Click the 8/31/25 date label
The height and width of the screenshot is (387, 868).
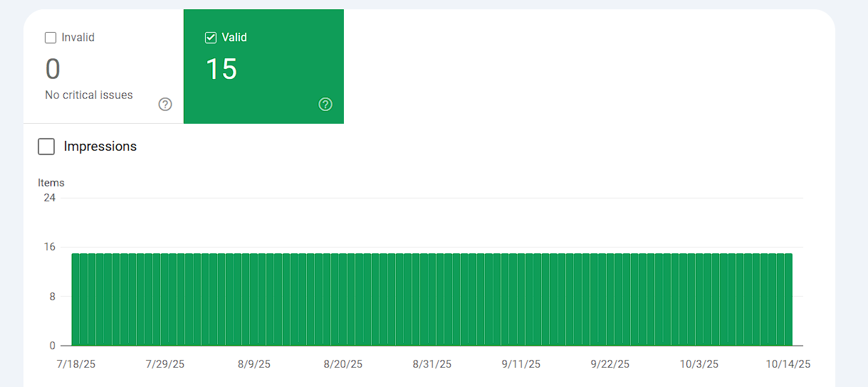[x=432, y=364]
